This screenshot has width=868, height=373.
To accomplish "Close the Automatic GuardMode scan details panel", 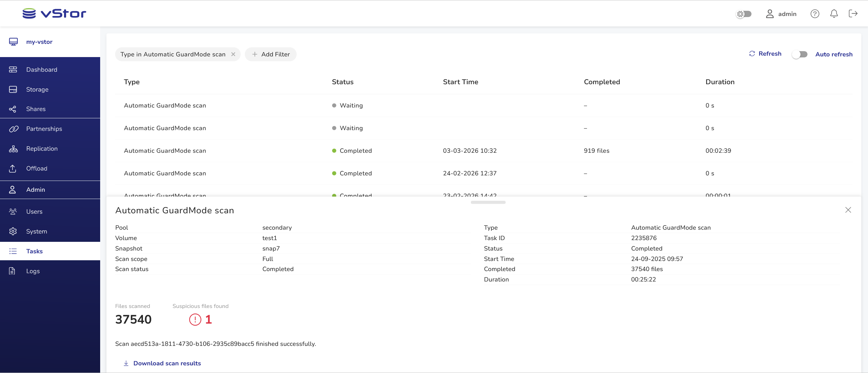I will tap(848, 210).
